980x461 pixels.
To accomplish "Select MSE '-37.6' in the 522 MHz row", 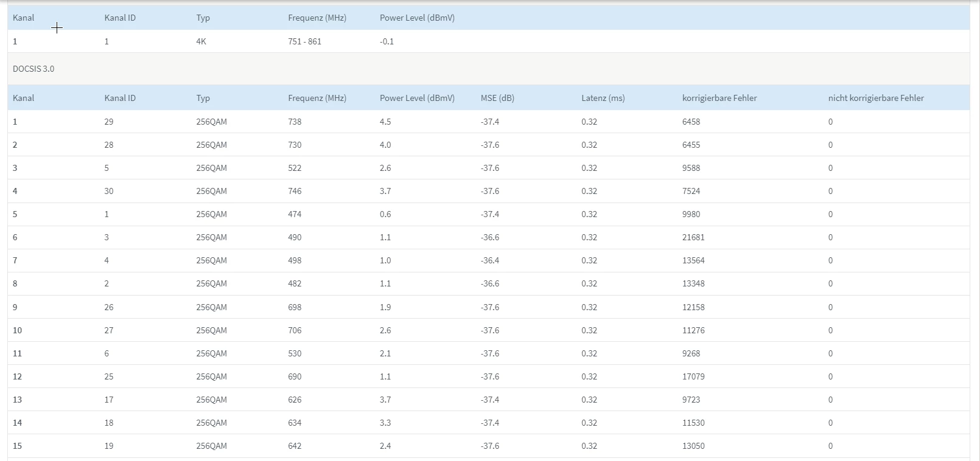I will click(490, 168).
